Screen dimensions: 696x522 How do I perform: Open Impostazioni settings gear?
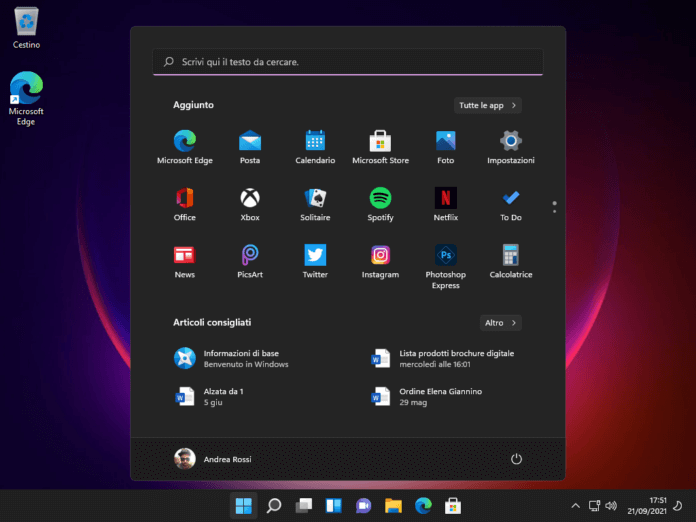[x=511, y=147]
